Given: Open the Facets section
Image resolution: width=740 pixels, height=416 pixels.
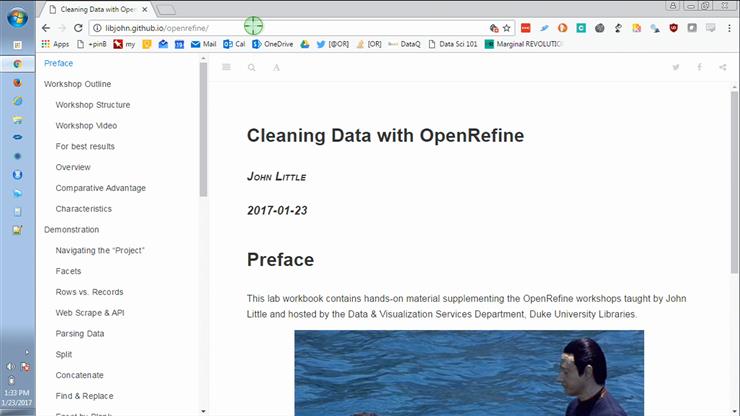Looking at the screenshot, I should click(68, 271).
